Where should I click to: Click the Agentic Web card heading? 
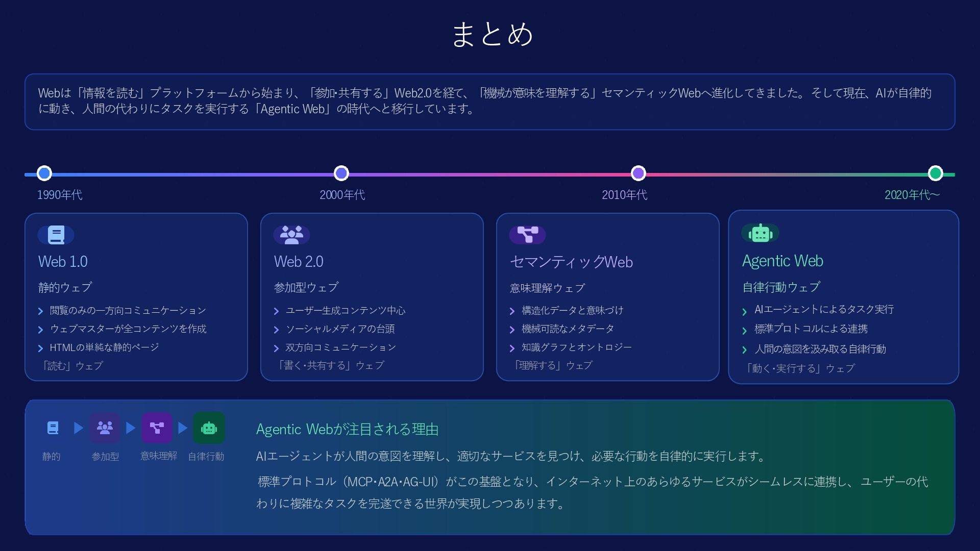(x=782, y=261)
